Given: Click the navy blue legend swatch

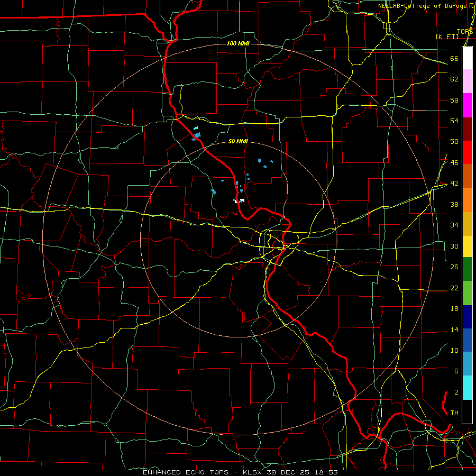Looking at the screenshot, I should (x=467, y=317).
